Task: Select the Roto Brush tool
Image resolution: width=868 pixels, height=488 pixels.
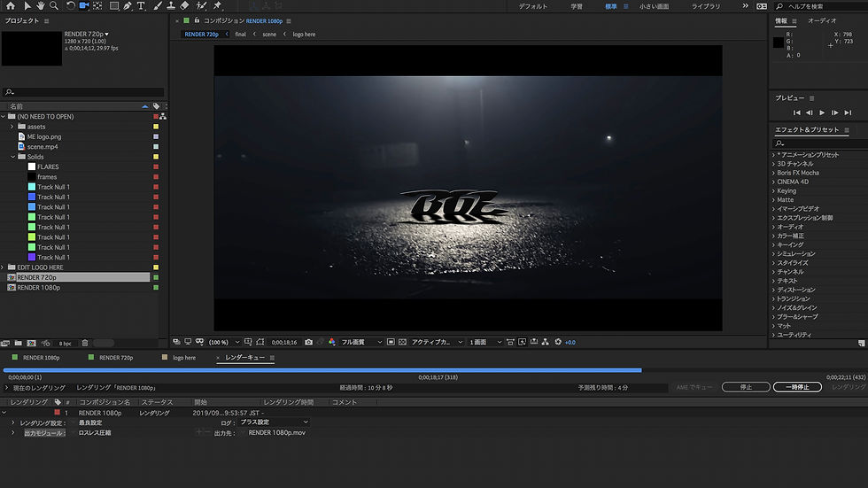Action: (202, 5)
